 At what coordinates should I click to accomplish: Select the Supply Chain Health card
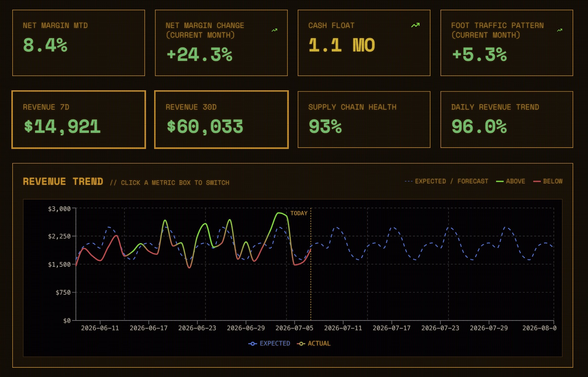pos(364,120)
